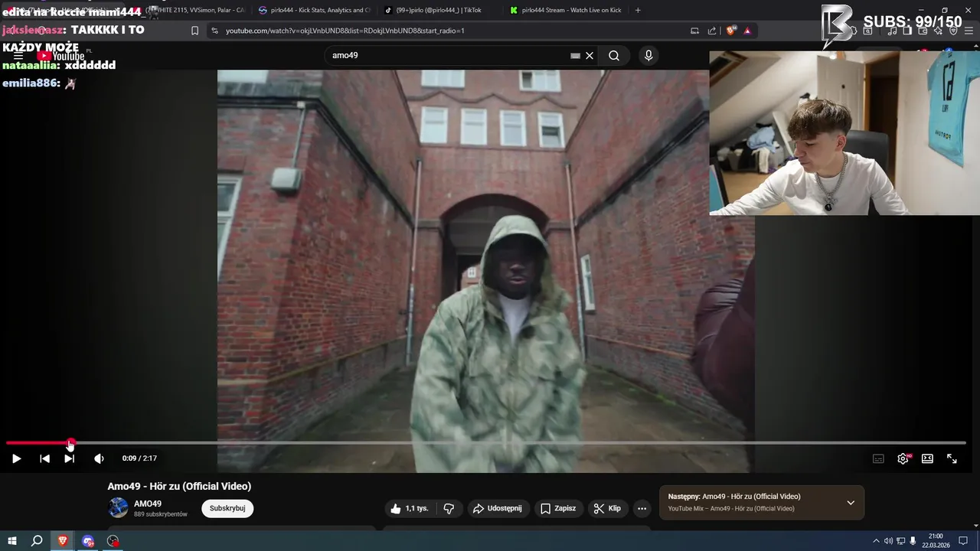Click the 0:09 / 2:17 time display
The height and width of the screenshot is (551, 980).
click(x=139, y=458)
